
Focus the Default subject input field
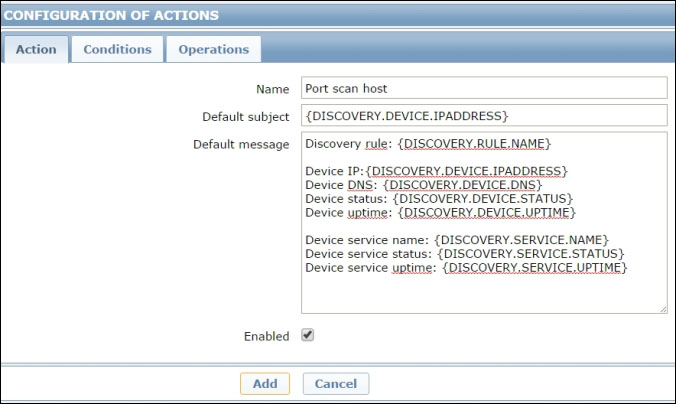point(483,115)
